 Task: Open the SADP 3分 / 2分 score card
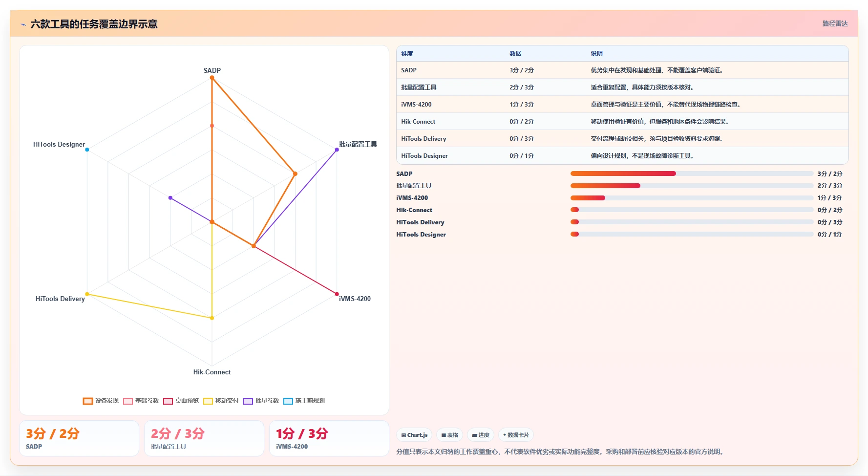[x=79, y=438]
